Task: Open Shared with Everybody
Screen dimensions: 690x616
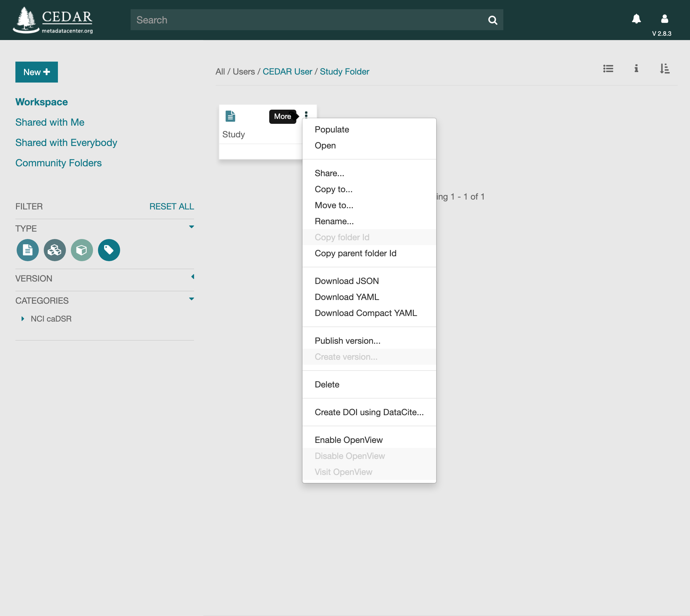Action: (x=66, y=143)
